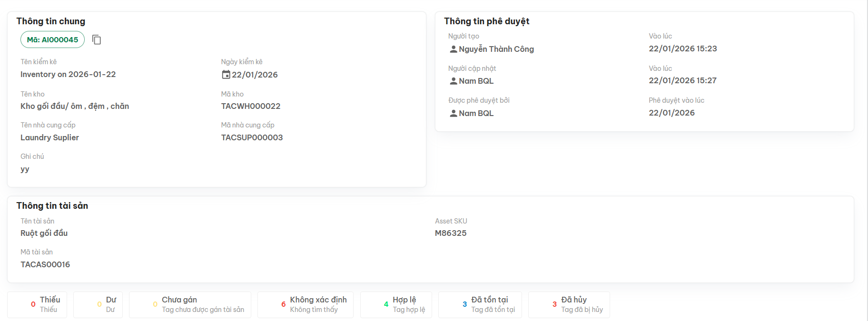Switch to the Không xác định tab
Viewport: 868px width, 321px height.
click(306, 304)
